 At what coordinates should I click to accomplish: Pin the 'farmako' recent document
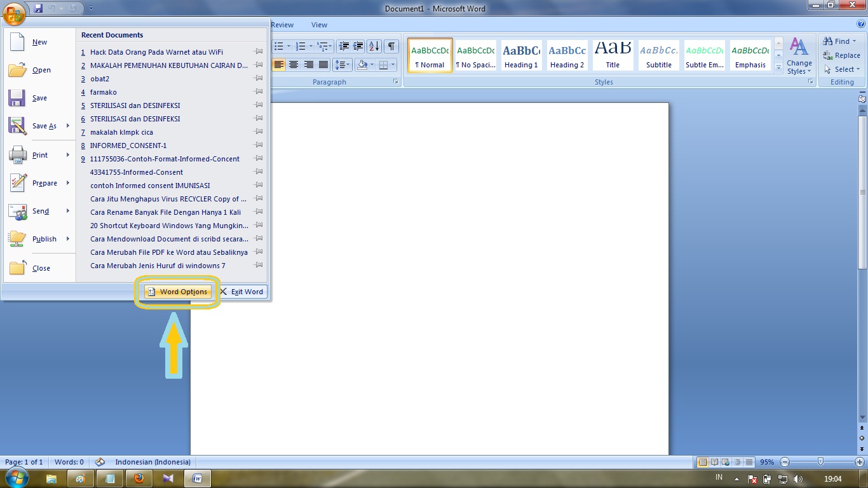pos(259,92)
